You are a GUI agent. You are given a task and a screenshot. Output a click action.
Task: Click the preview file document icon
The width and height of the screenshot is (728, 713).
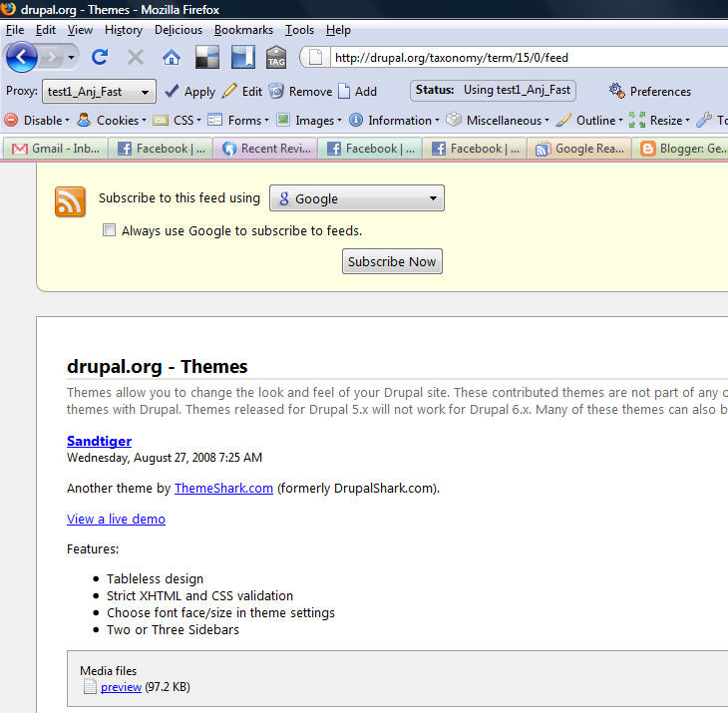point(90,686)
